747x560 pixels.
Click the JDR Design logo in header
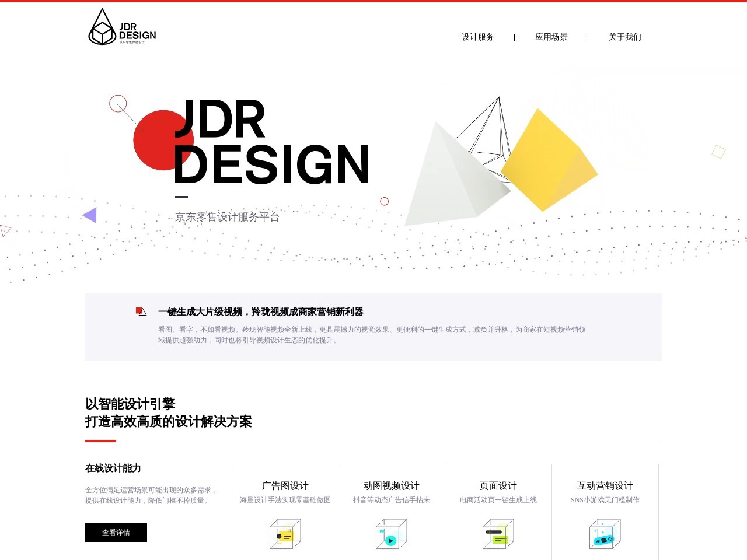(x=122, y=27)
